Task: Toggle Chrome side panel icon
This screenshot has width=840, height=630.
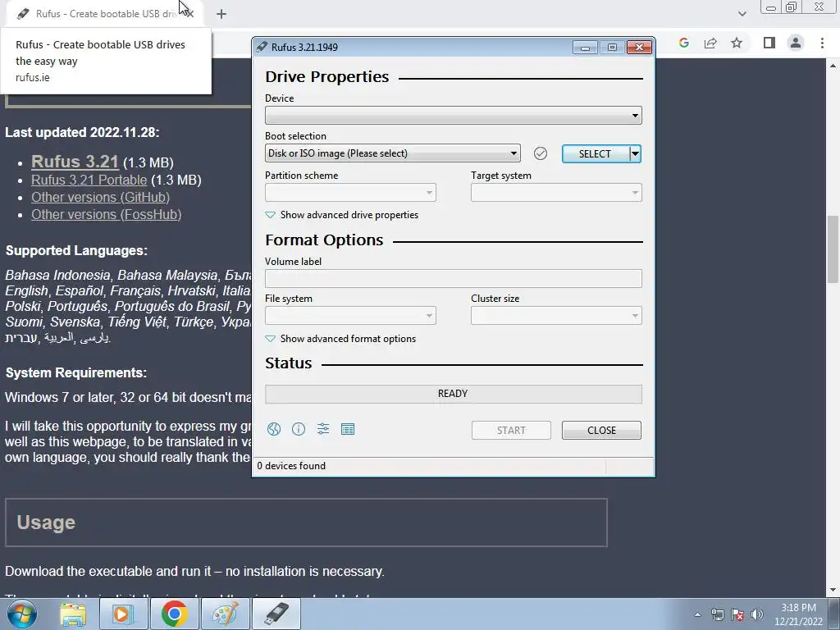Action: click(769, 43)
